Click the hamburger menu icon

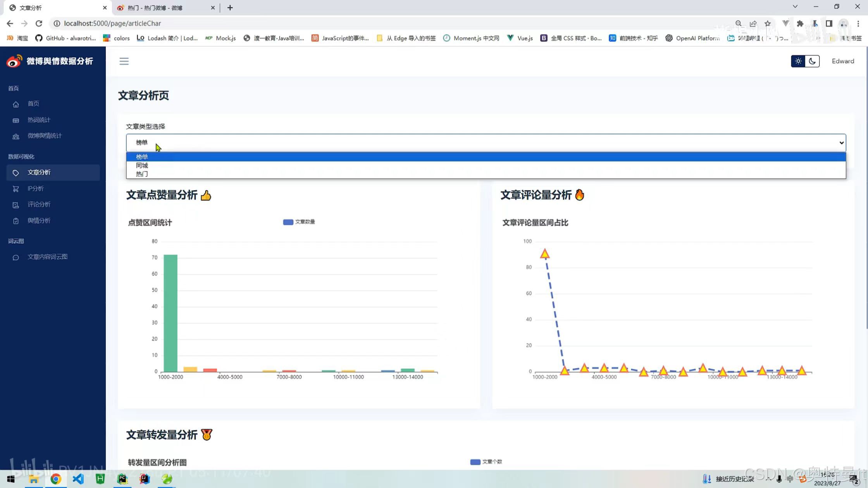click(x=124, y=61)
